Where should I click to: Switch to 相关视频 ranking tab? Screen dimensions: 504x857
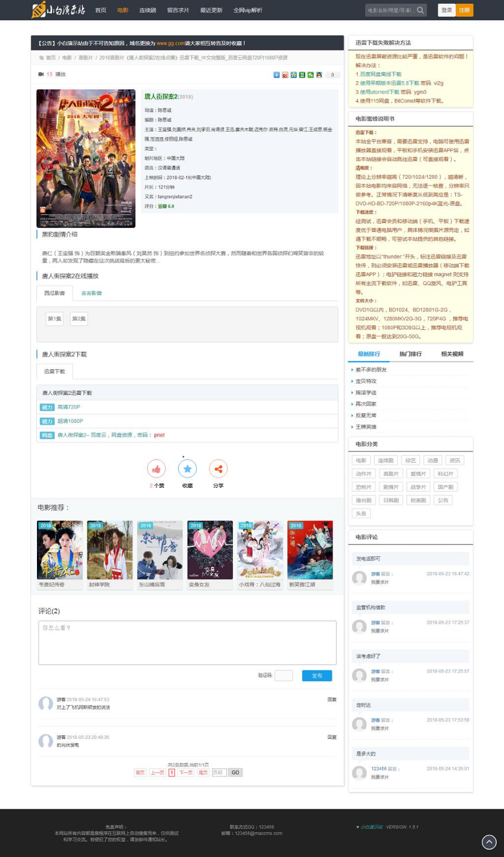(x=452, y=354)
